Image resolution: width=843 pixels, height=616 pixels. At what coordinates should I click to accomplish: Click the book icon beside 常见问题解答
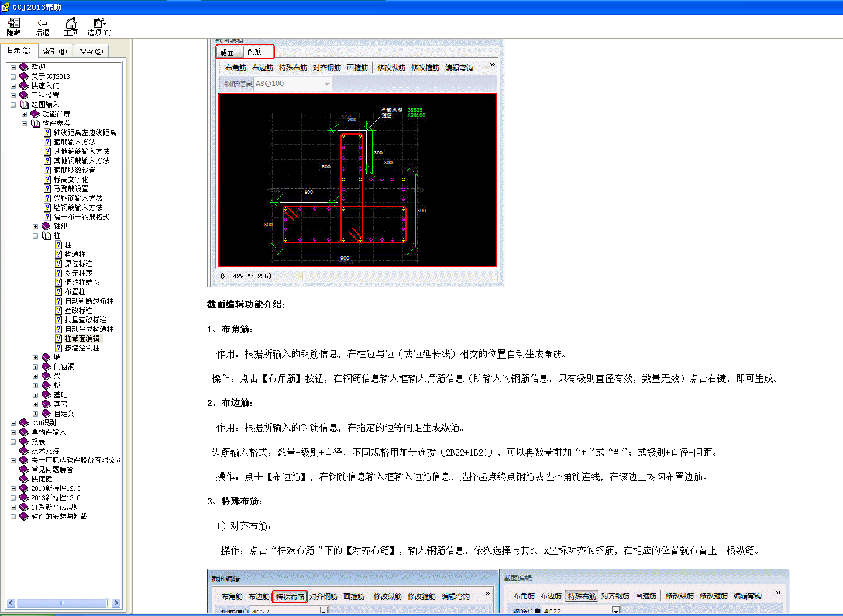(24, 470)
